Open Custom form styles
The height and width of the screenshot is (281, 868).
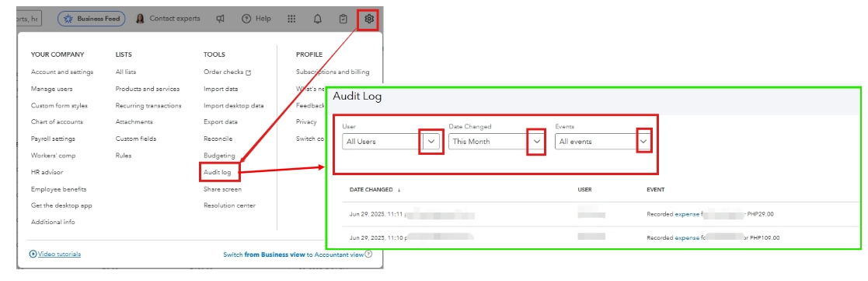pos(59,105)
